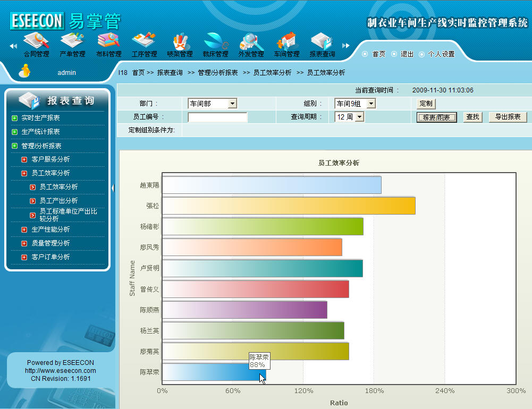Open the 车间管理 icon
This screenshot has width=532, height=409.
286,41
